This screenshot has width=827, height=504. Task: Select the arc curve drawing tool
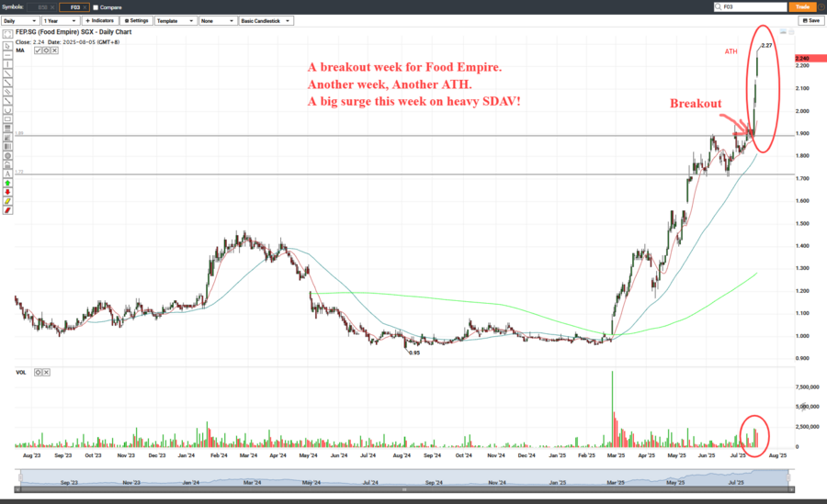[7, 109]
